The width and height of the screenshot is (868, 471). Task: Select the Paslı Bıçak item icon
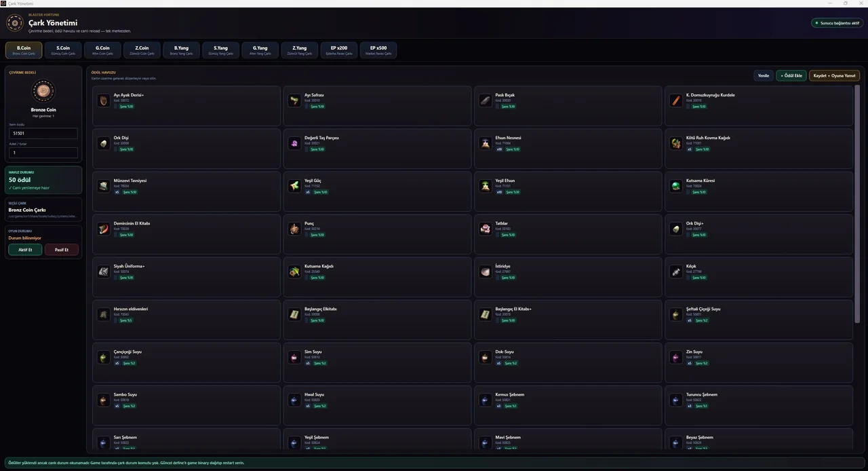click(485, 100)
